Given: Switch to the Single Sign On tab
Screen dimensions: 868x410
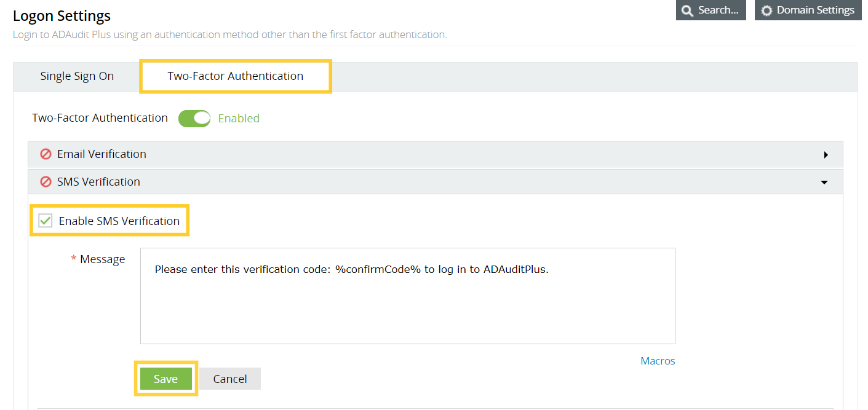Looking at the screenshot, I should click(77, 76).
